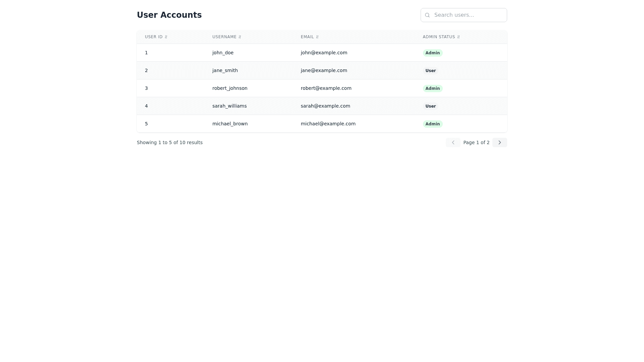Click the Admin badge for john_doe
Viewport: 644px width, 362px height.
coord(432,53)
